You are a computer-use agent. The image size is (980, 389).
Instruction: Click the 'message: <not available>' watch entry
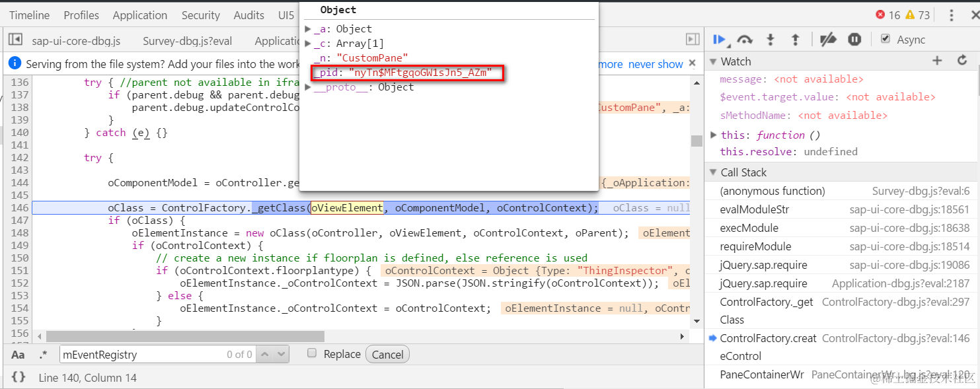(792, 79)
